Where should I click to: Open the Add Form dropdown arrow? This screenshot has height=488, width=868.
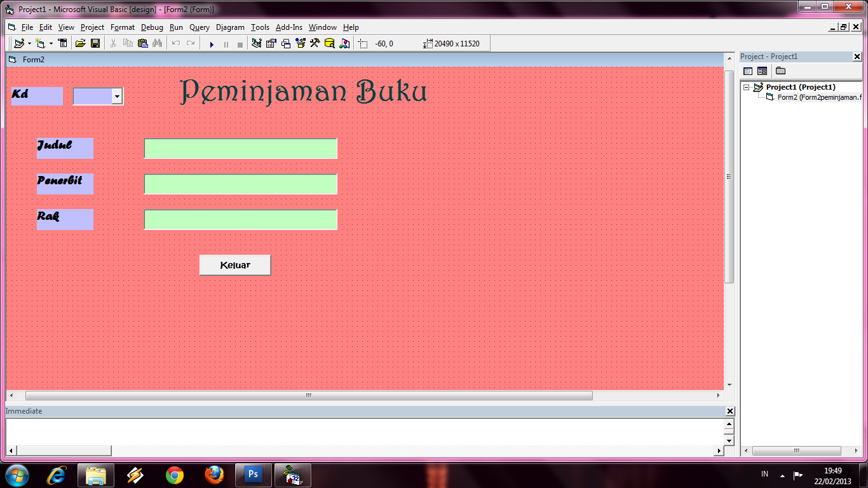(50, 43)
